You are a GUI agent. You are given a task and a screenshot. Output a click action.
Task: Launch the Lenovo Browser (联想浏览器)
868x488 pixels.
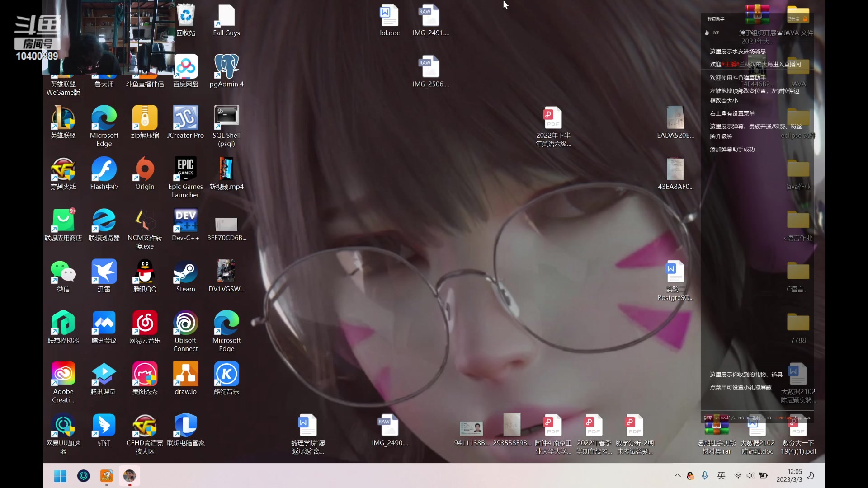pos(104,225)
